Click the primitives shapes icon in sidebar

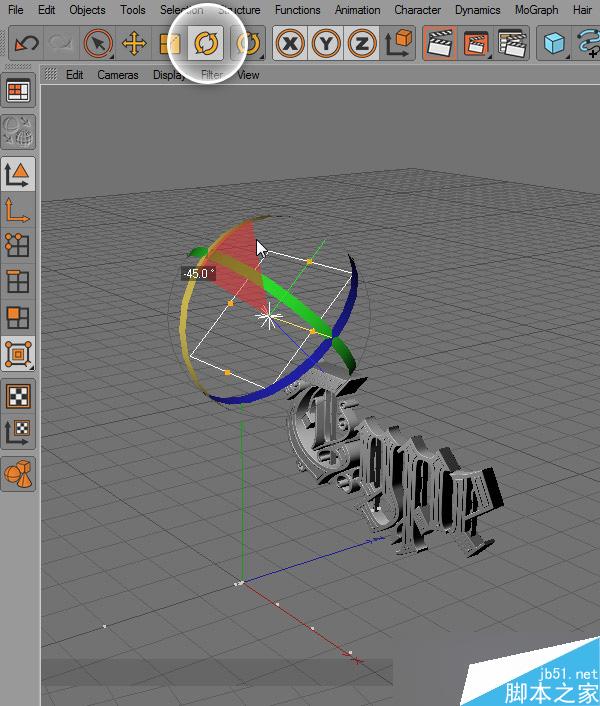pos(18,474)
